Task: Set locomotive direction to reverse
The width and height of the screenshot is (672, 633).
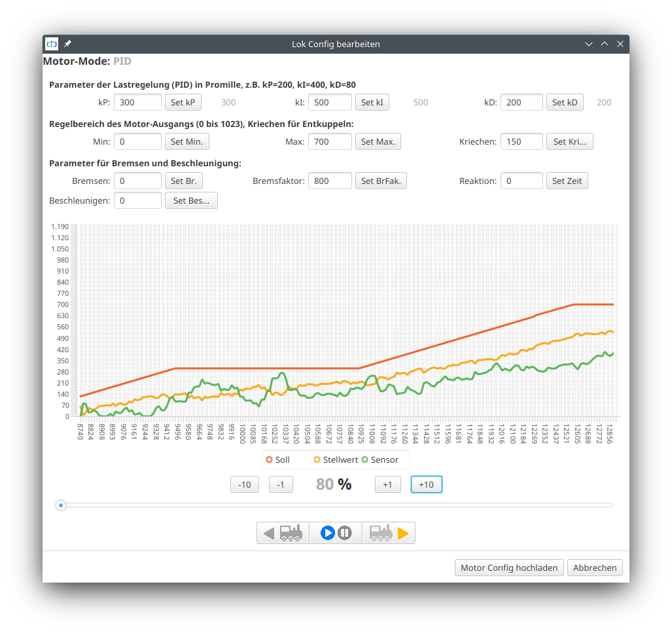Action: [283, 533]
